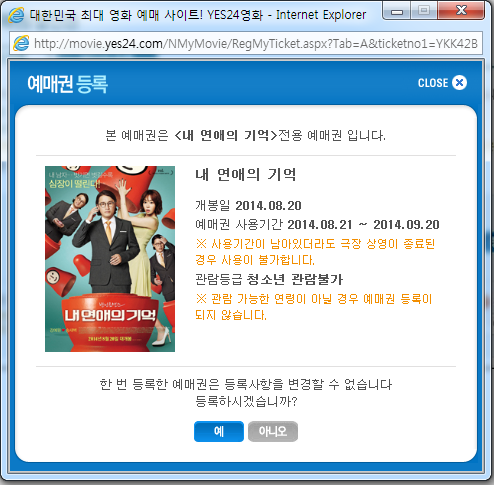Click the IE page icon in address bar
Image resolution: width=494 pixels, height=485 pixels.
(x=21, y=43)
